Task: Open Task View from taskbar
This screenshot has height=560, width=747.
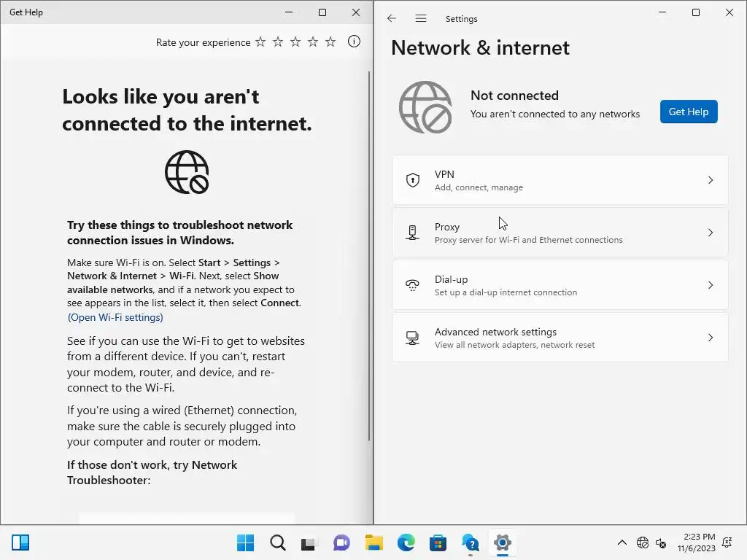Action: click(309, 542)
